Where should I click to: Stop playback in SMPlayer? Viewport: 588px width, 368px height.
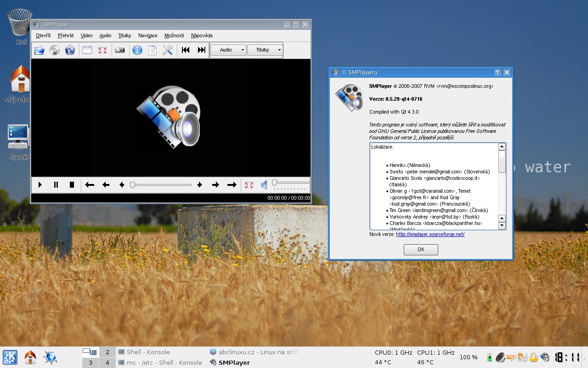pos(72,185)
